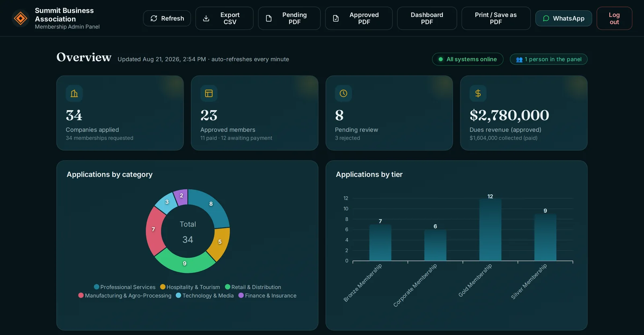The image size is (644, 335).
Task: Click the green status dot beside All systems online
Action: click(x=441, y=59)
